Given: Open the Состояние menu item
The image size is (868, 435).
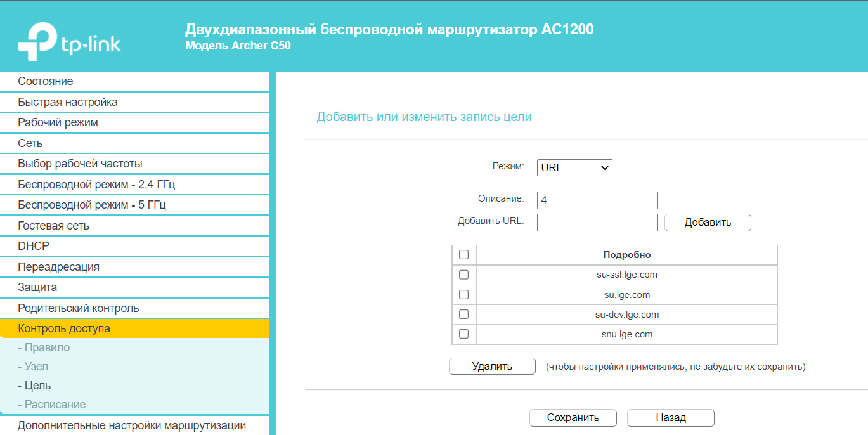Looking at the screenshot, I should pos(46,81).
